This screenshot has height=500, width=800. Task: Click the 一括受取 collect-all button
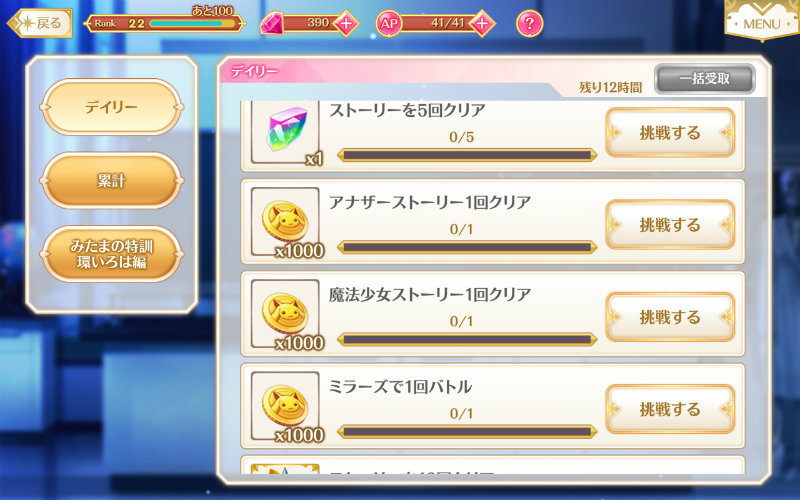pyautogui.click(x=705, y=79)
